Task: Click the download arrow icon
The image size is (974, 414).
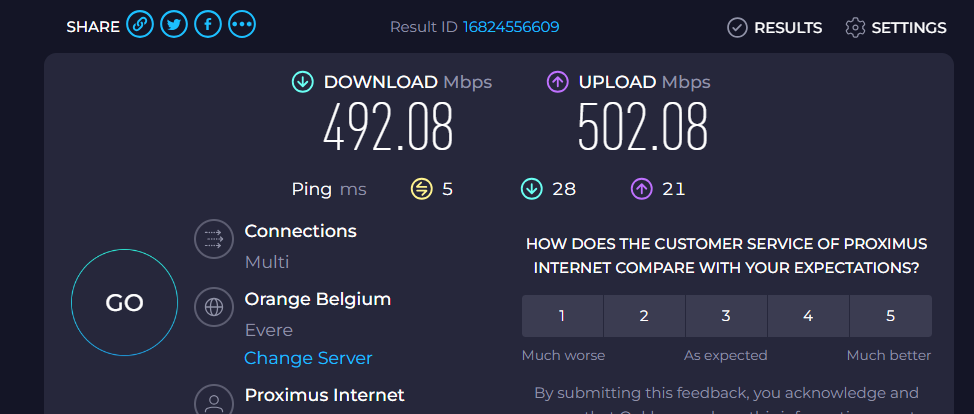Action: [x=303, y=82]
